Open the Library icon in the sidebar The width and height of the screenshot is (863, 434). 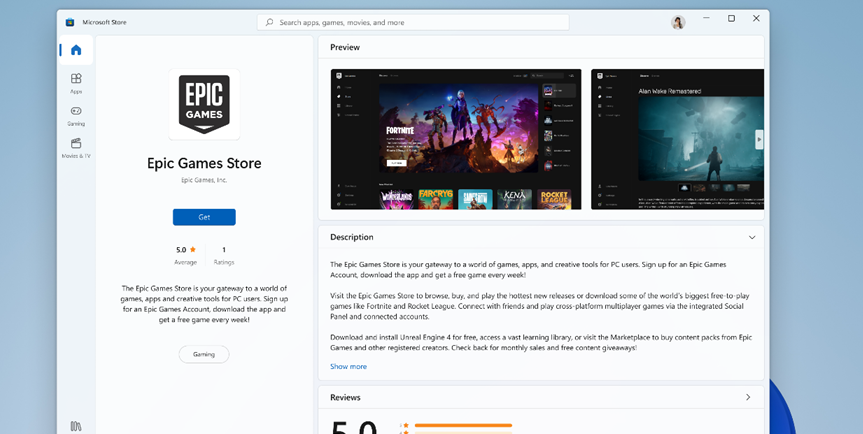[x=76, y=426]
